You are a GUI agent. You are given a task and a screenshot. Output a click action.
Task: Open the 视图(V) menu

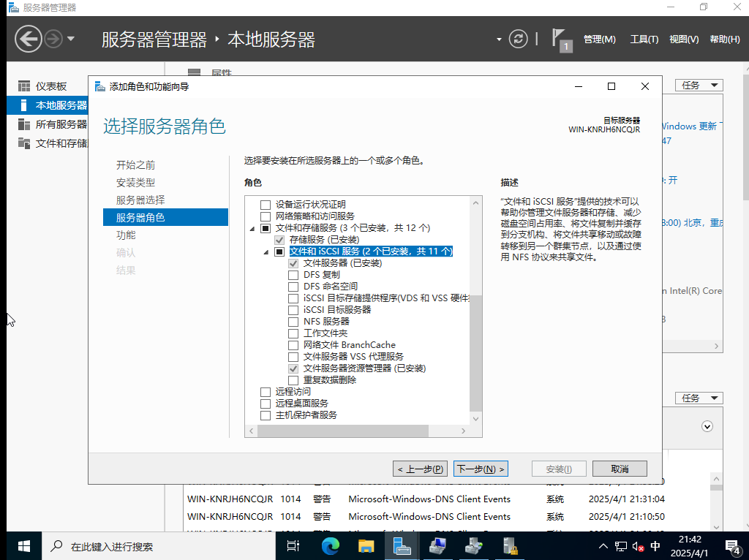coord(684,39)
